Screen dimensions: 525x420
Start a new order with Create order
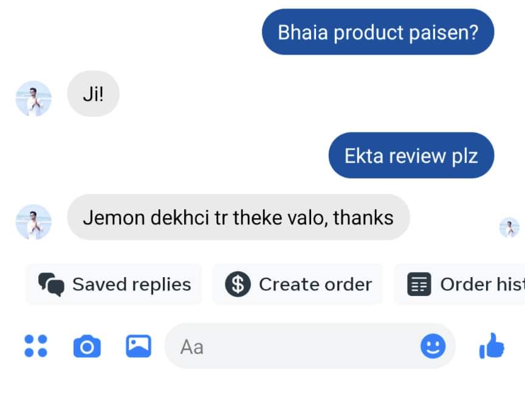click(298, 284)
